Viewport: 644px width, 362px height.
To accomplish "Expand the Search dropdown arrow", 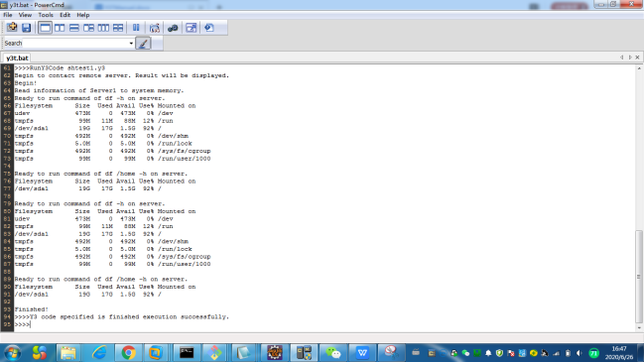I will [x=131, y=43].
